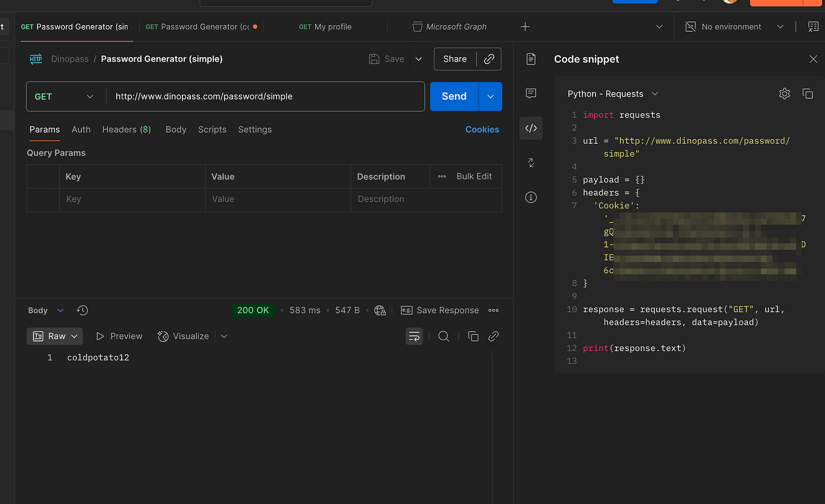Toggle line wrap in response body

414,336
